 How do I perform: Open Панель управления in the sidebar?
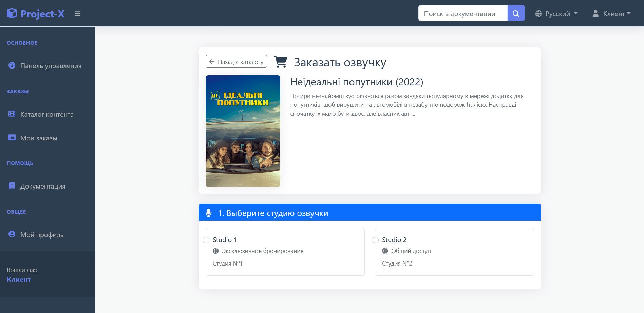51,66
